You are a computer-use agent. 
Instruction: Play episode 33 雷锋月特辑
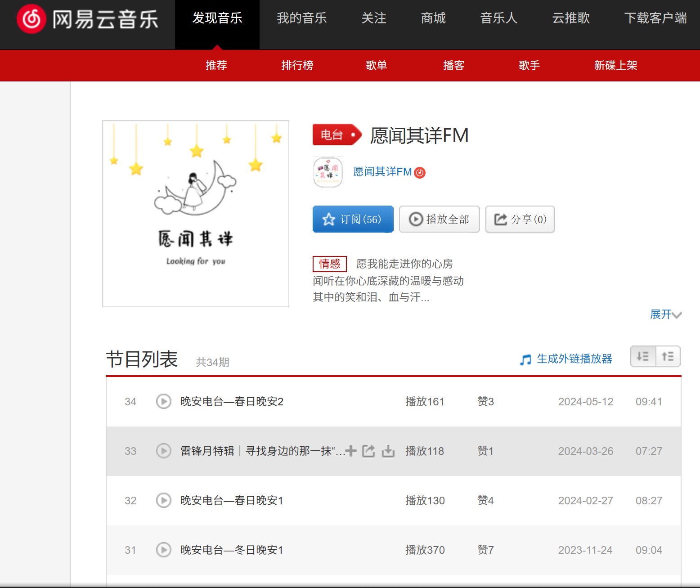click(x=164, y=451)
